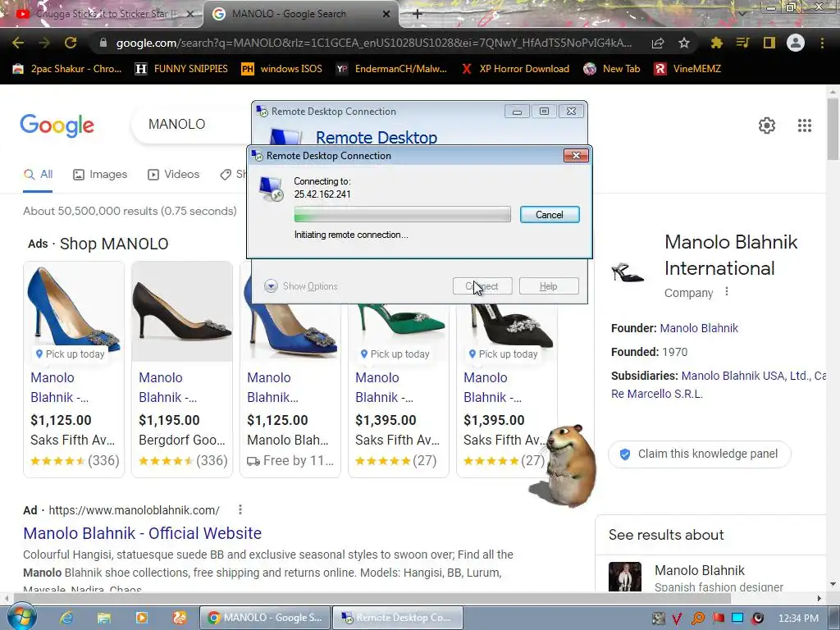Click the orange taskbar application icon
The height and width of the screenshot is (630, 840).
tap(179, 618)
